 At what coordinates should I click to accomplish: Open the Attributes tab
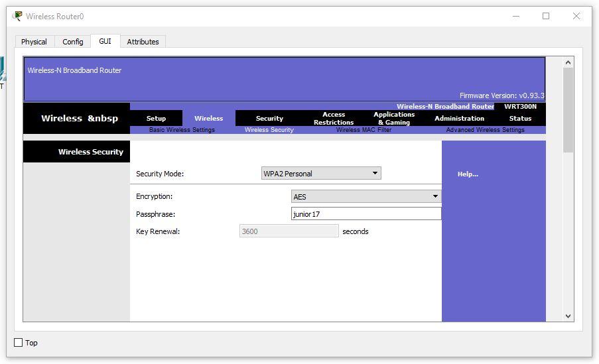[143, 42]
